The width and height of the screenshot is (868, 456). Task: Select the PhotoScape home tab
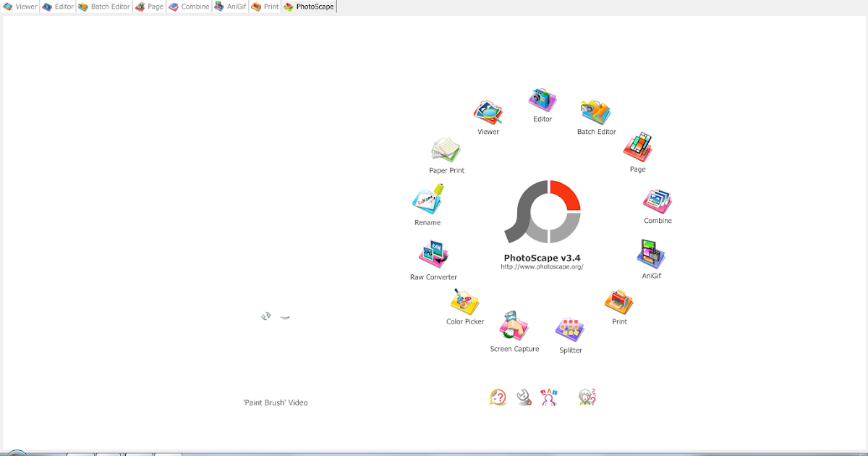click(309, 7)
